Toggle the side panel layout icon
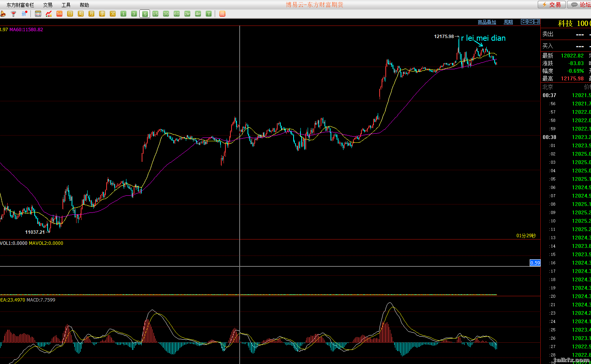Image resolution: width=591 pixels, height=364 pixels. (537, 22)
